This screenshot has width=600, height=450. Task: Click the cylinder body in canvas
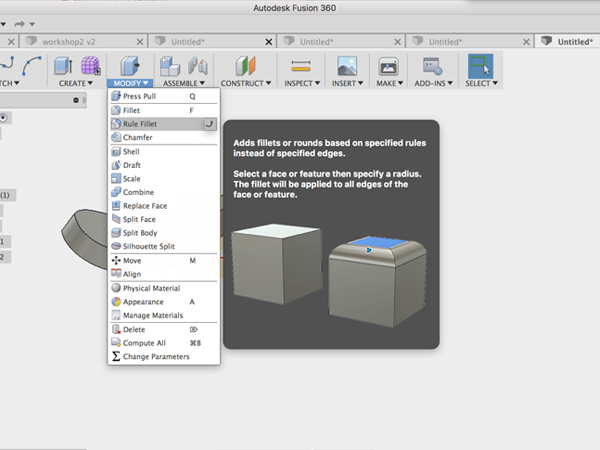[86, 237]
